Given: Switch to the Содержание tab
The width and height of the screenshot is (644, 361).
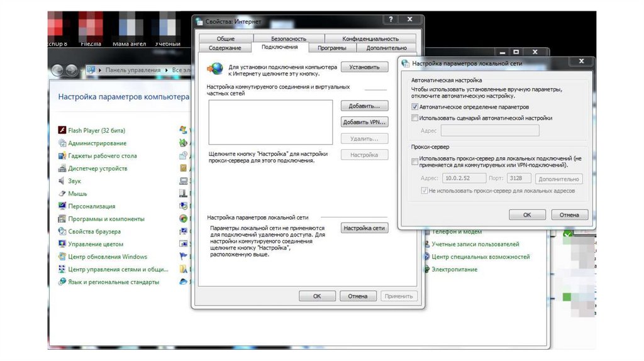Looking at the screenshot, I should 225,48.
